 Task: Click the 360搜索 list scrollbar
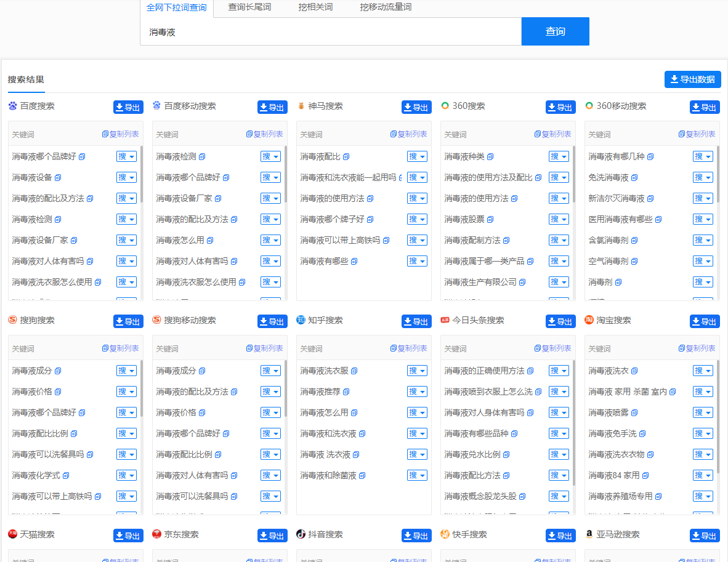coord(574,174)
